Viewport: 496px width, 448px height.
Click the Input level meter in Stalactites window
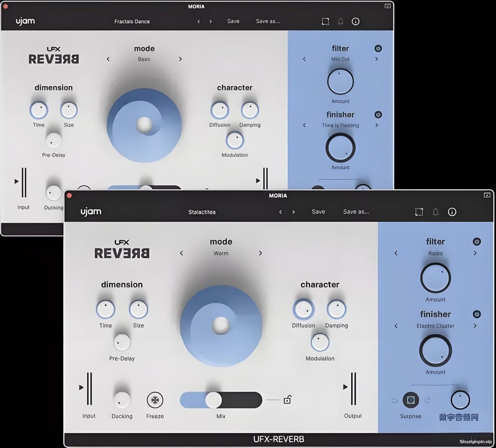click(x=90, y=388)
